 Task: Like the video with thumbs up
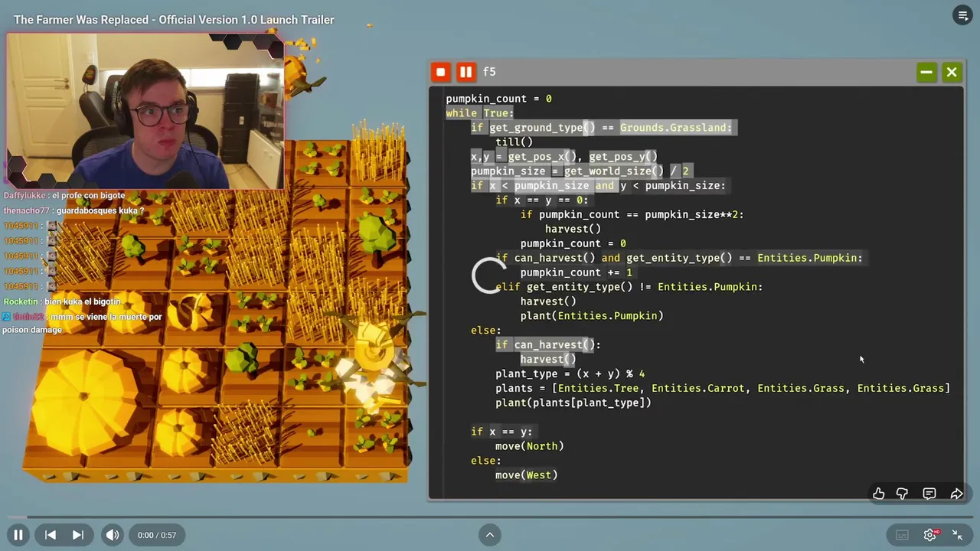click(879, 494)
